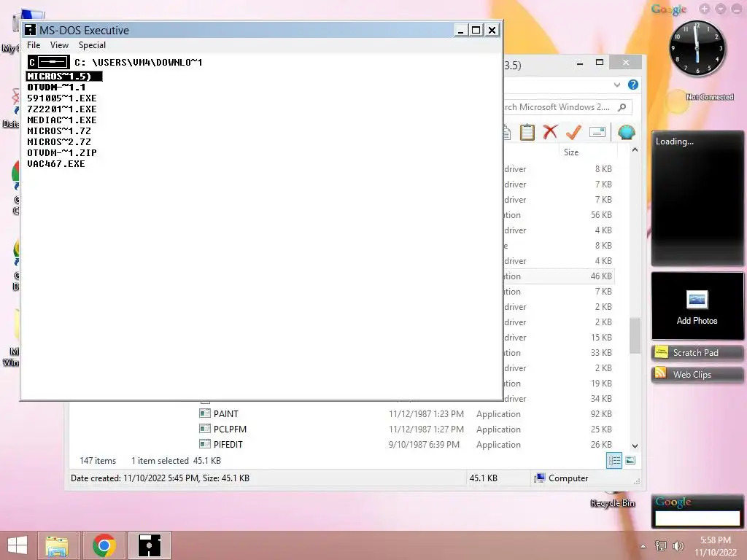
Task: Click the Google logo atop the gadget sidebar
Action: click(668, 9)
